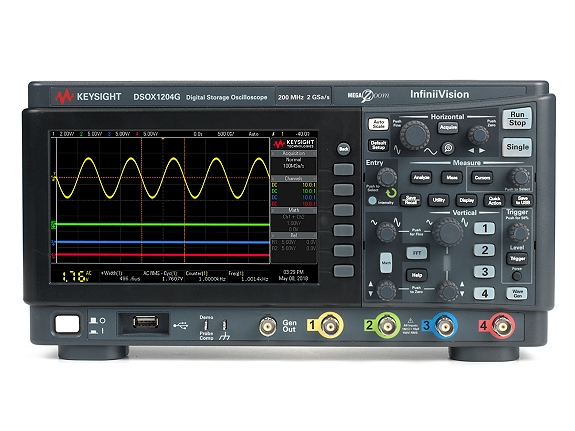Toggle the Wave Gen key
The height and width of the screenshot is (431, 575).
(x=517, y=293)
